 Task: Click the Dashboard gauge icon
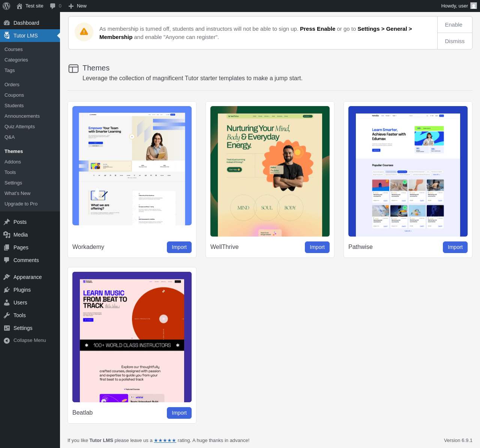click(x=7, y=23)
